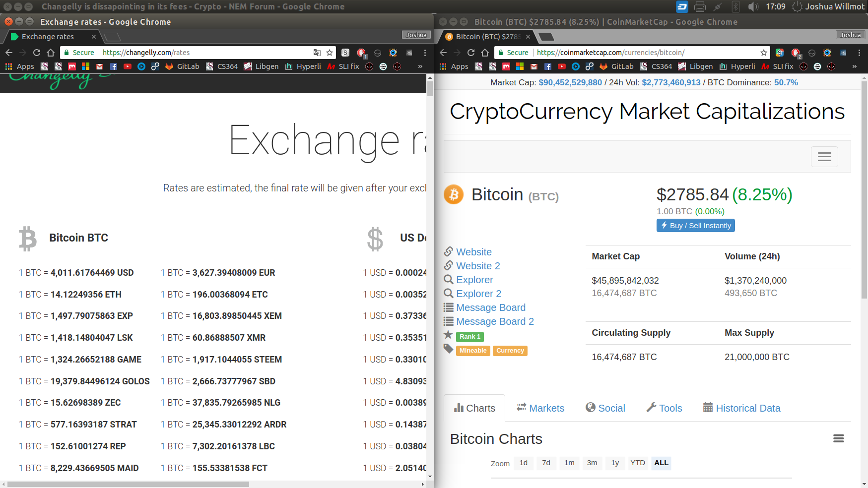Switch to the Charts tab
868x488 pixels.
coord(474,408)
